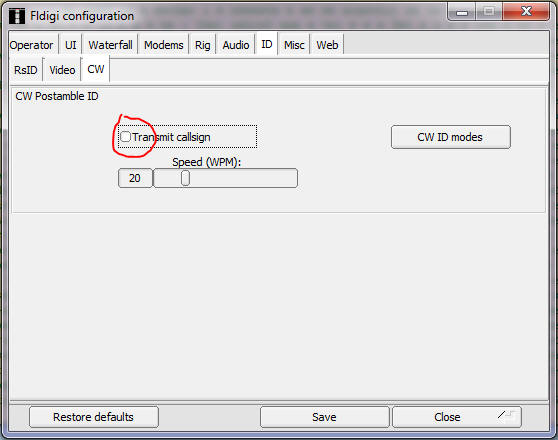
Task: Switch to the Video sub-tab
Action: point(62,70)
